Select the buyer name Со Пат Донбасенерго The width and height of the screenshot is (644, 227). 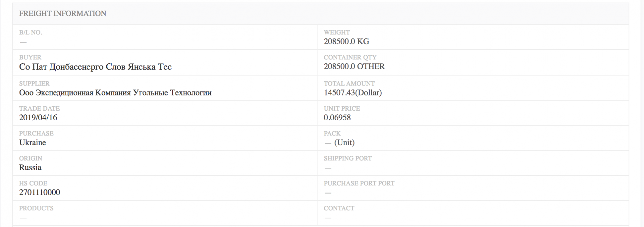coord(95,67)
